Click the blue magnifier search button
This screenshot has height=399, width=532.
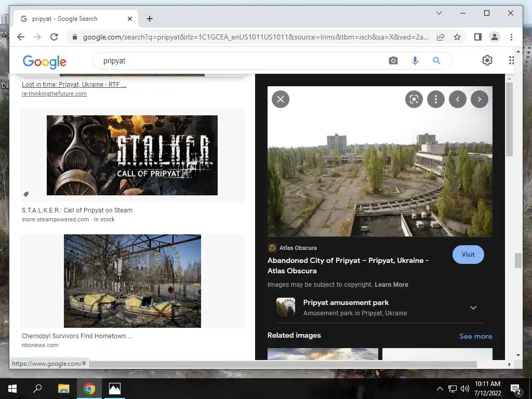tap(436, 61)
